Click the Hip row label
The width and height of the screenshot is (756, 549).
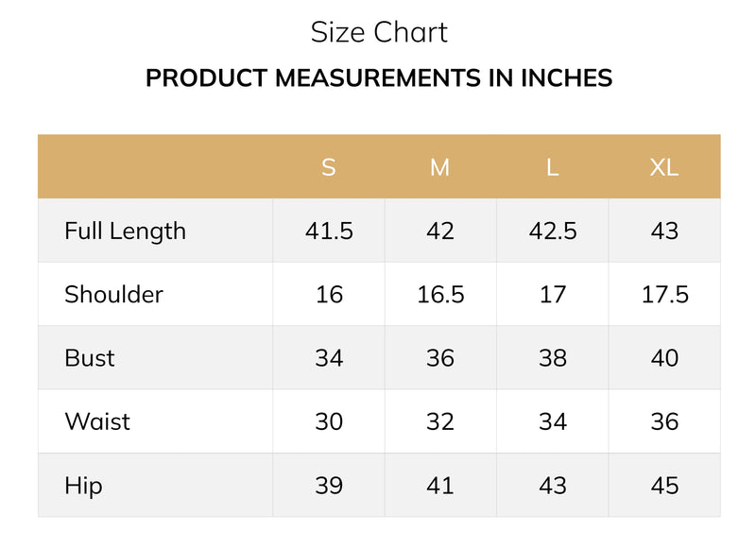[83, 486]
